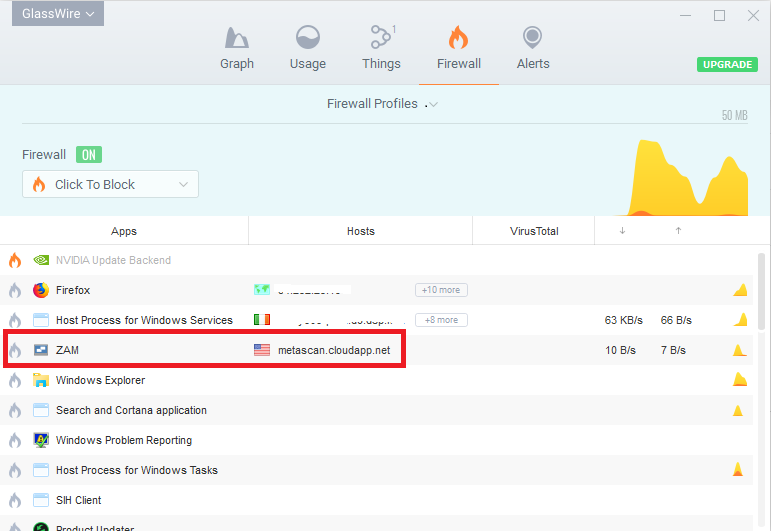
Task: Block Windows Explorer flame icon
Action: (15, 380)
